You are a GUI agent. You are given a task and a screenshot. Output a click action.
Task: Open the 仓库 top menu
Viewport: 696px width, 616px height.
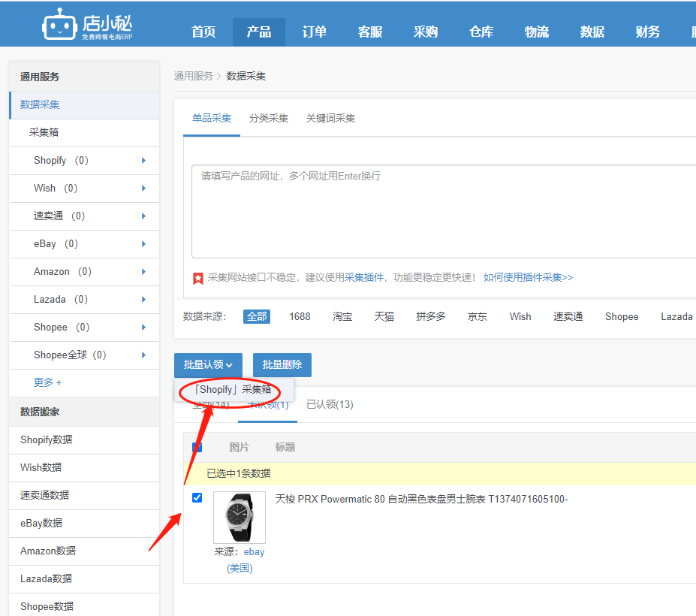[x=481, y=32]
